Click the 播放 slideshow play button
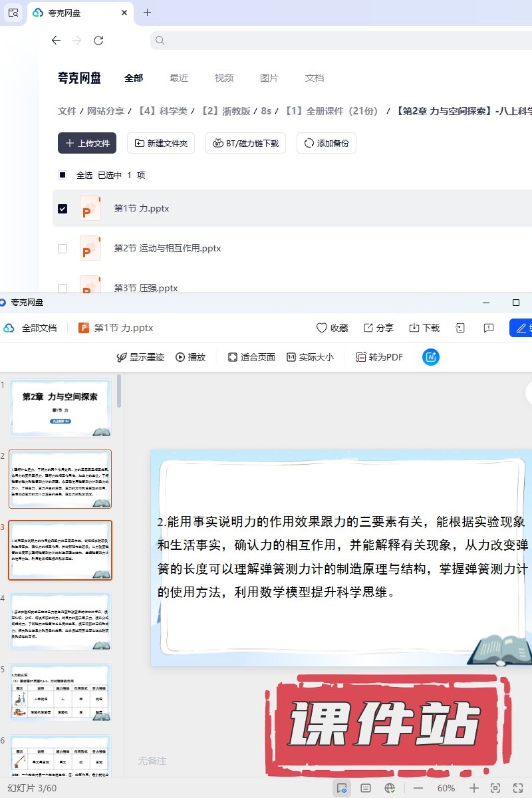 pyautogui.click(x=190, y=357)
